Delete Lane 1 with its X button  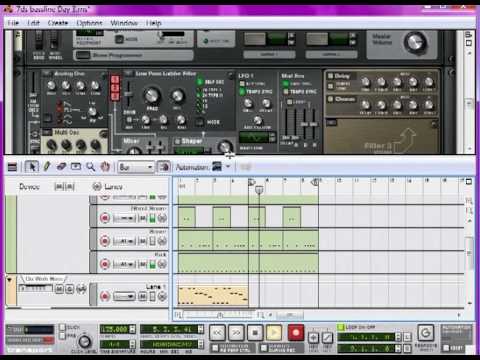pyautogui.click(x=162, y=296)
